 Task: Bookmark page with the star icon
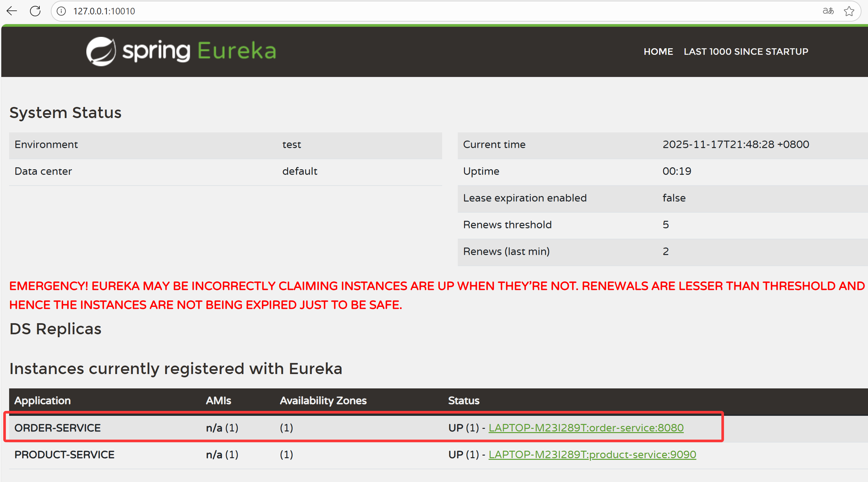[849, 11]
